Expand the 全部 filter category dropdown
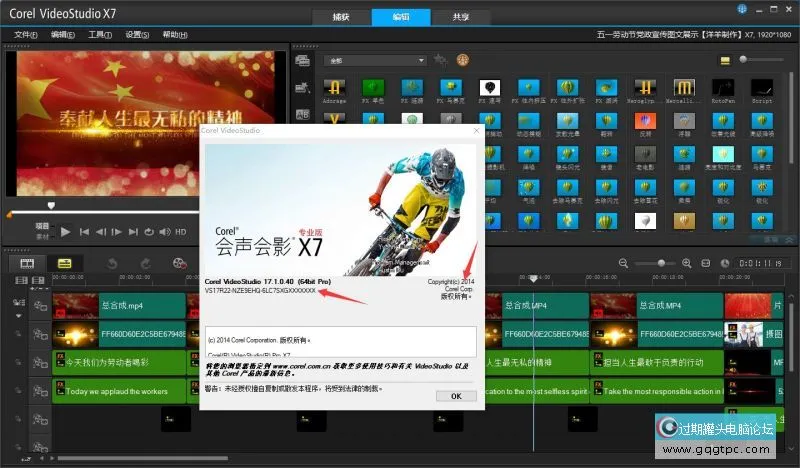 (375, 61)
